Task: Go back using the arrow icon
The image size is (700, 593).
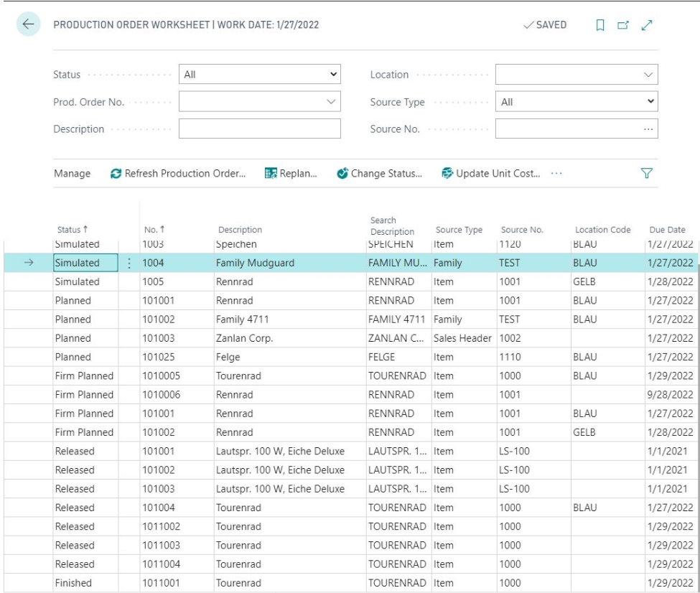Action: [28, 24]
